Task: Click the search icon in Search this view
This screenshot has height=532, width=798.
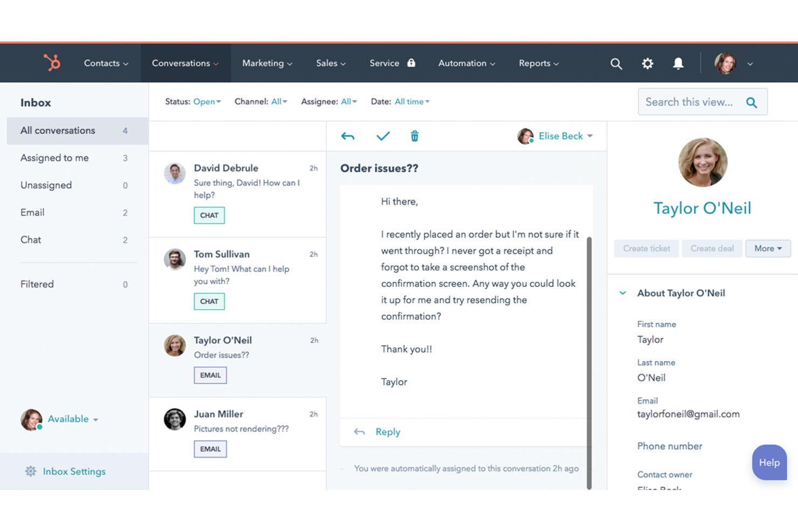Action: tap(752, 102)
